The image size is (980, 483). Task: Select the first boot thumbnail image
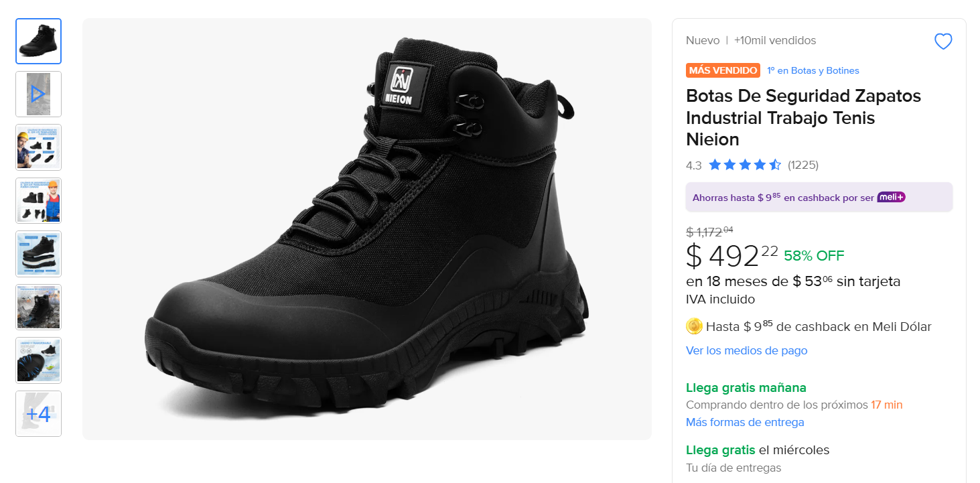tap(38, 41)
